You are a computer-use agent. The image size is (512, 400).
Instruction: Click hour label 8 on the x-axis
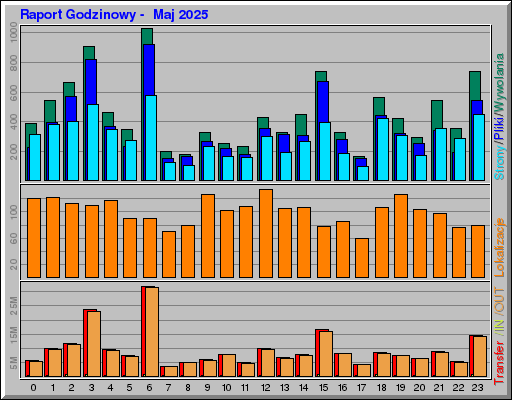pyautogui.click(x=188, y=388)
